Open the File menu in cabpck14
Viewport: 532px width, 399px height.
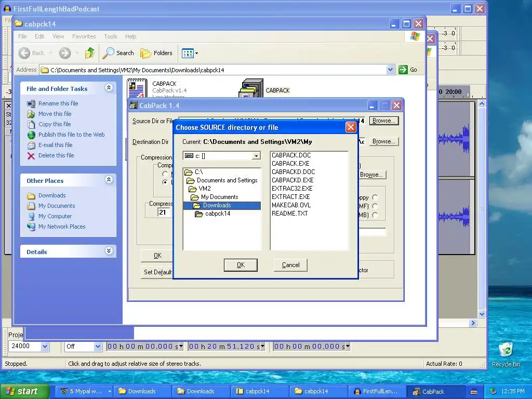pyautogui.click(x=22, y=36)
